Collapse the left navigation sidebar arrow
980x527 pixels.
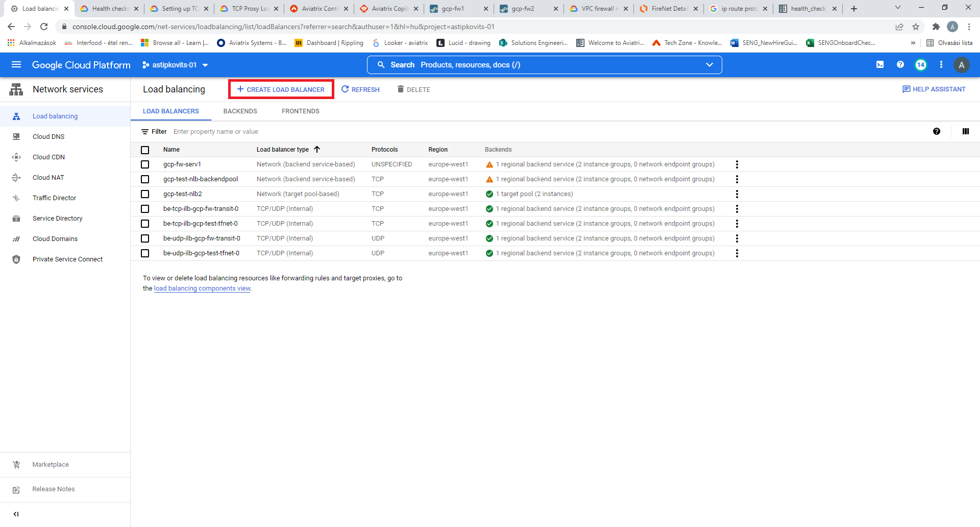tap(16, 514)
